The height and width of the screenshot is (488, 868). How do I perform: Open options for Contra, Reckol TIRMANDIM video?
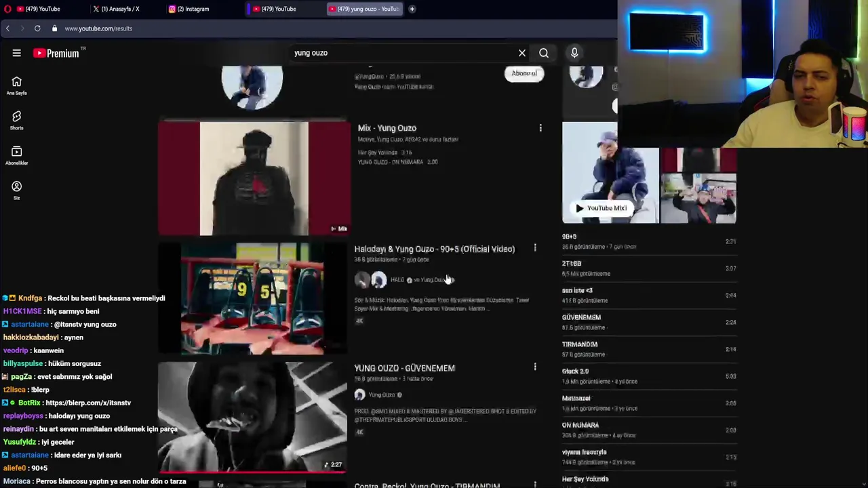pyautogui.click(x=535, y=485)
